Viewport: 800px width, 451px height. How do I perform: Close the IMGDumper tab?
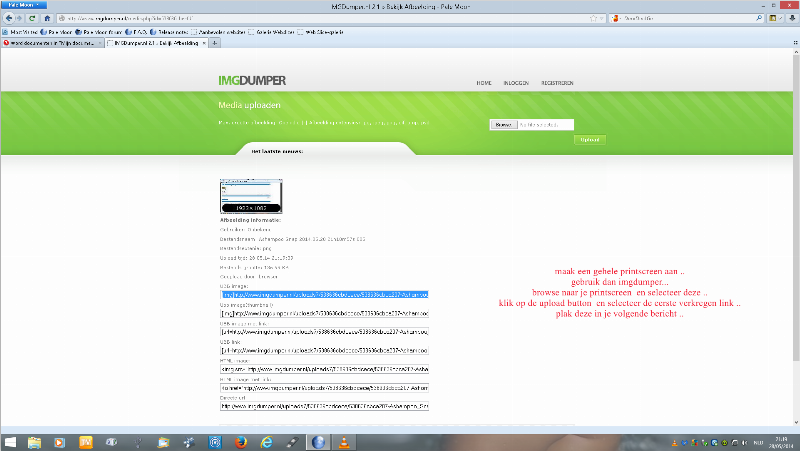[204, 43]
